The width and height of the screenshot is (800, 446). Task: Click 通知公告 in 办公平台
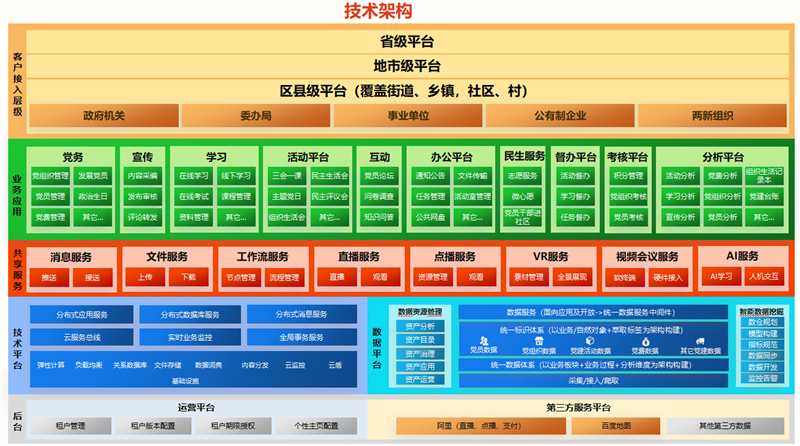(430, 176)
